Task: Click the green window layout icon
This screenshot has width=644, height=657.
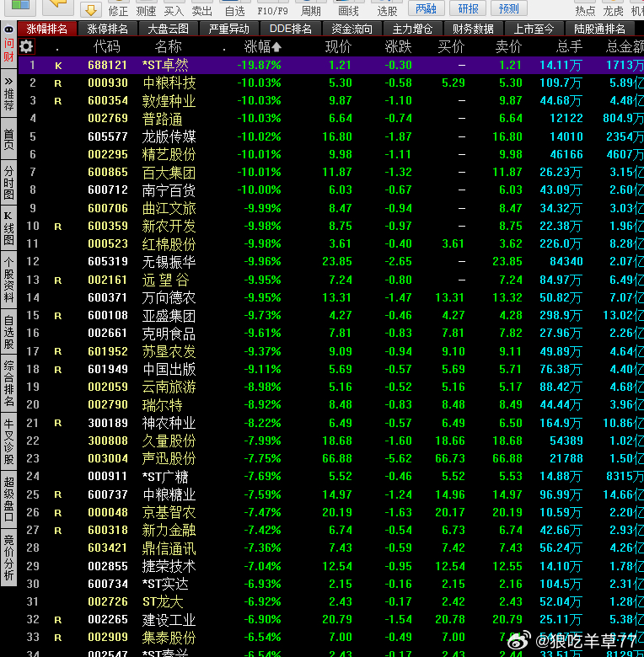Action: tap(19, 5)
